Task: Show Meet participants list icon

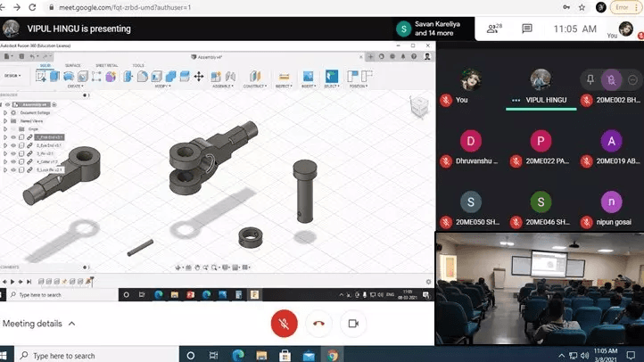Action: tap(494, 29)
